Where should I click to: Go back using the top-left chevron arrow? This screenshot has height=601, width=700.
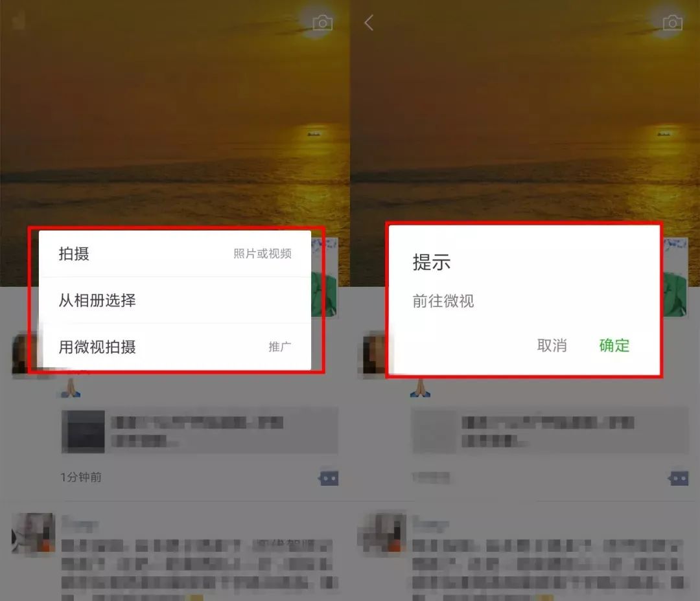pyautogui.click(x=369, y=22)
